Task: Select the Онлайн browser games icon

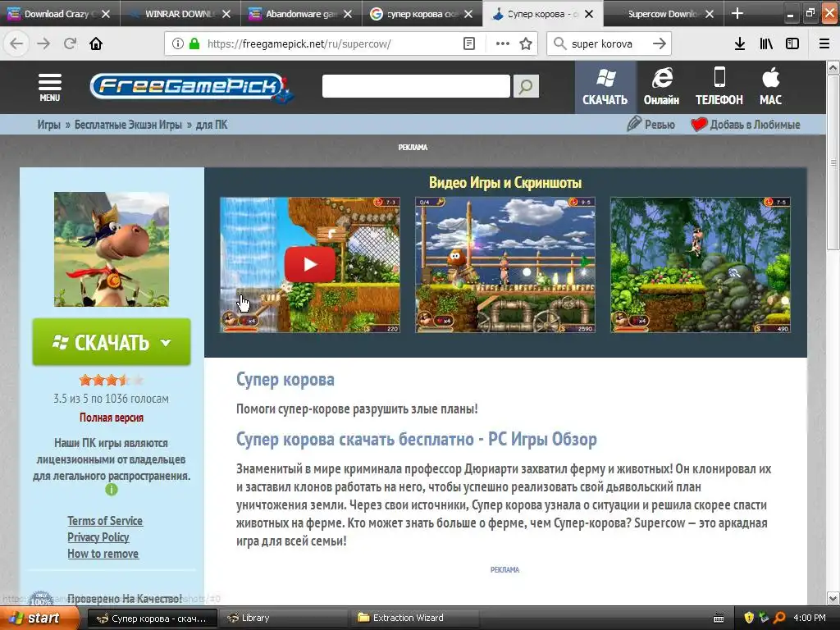Action: click(662, 87)
